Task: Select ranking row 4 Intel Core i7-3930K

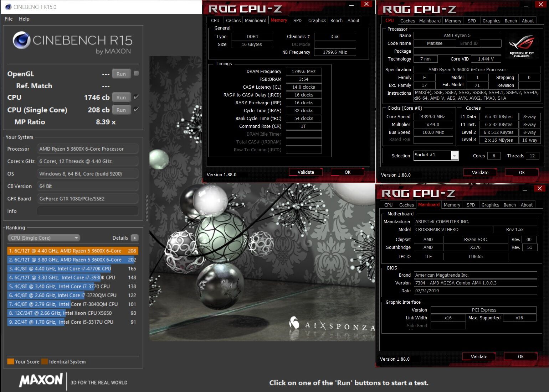Action: point(72,277)
